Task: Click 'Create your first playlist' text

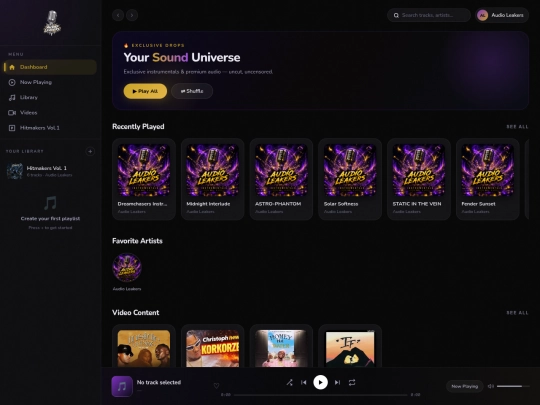Action: click(x=50, y=219)
